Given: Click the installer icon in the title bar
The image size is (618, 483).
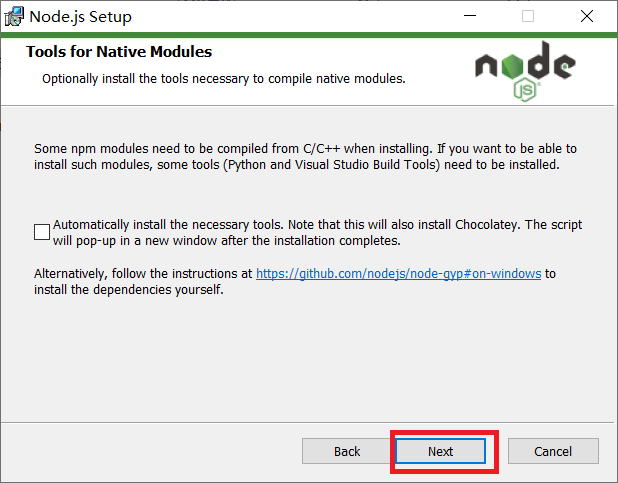Looking at the screenshot, I should [x=14, y=17].
